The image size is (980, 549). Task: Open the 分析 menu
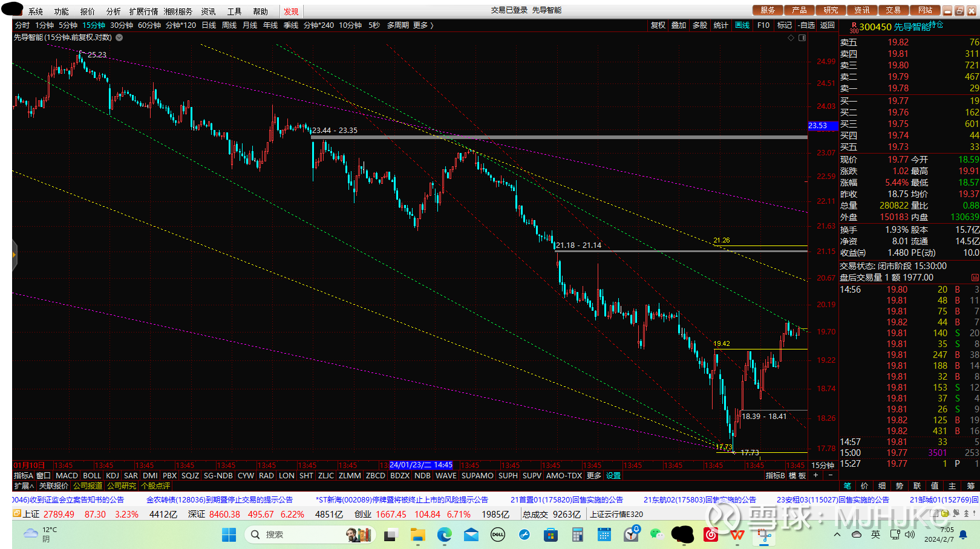pyautogui.click(x=114, y=11)
